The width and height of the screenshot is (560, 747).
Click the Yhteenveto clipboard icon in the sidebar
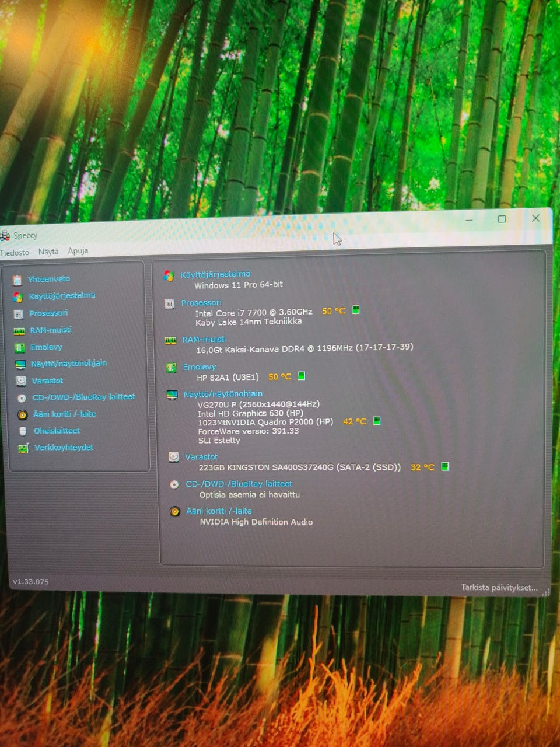17,280
